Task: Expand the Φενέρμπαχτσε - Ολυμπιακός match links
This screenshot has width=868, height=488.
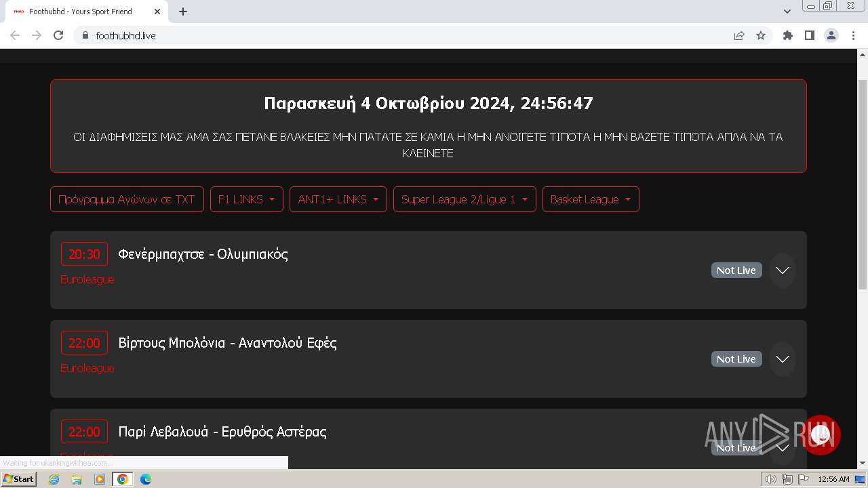Action: click(783, 270)
